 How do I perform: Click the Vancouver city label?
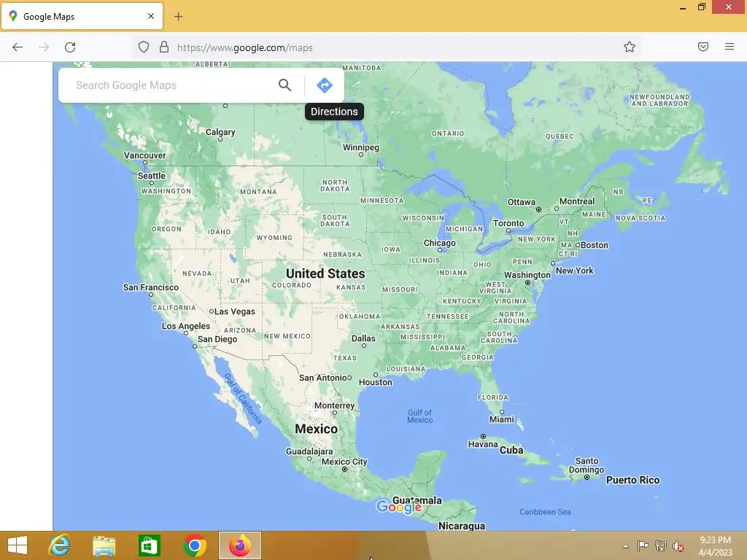(145, 155)
